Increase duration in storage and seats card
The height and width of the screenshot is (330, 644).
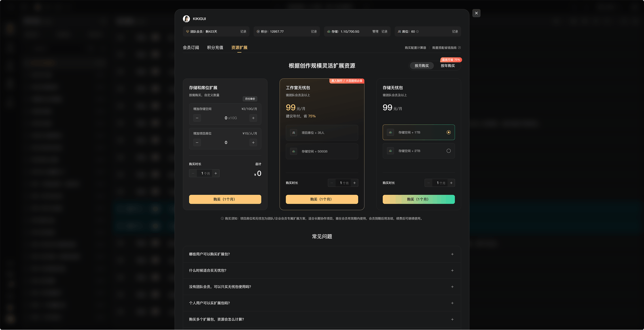216,173
